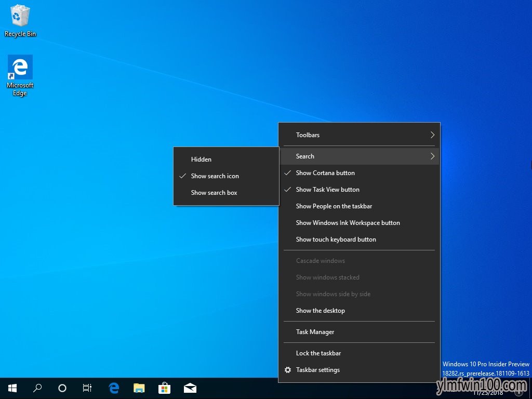Click the gear icon beside Taskbar settings
Viewport: 532px width, 399px height.
click(288, 370)
